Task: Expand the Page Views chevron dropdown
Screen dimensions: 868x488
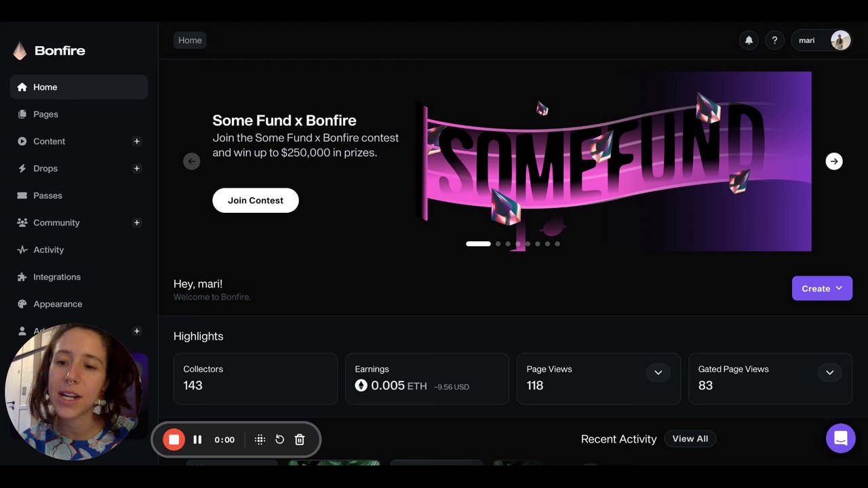Action: (x=658, y=372)
